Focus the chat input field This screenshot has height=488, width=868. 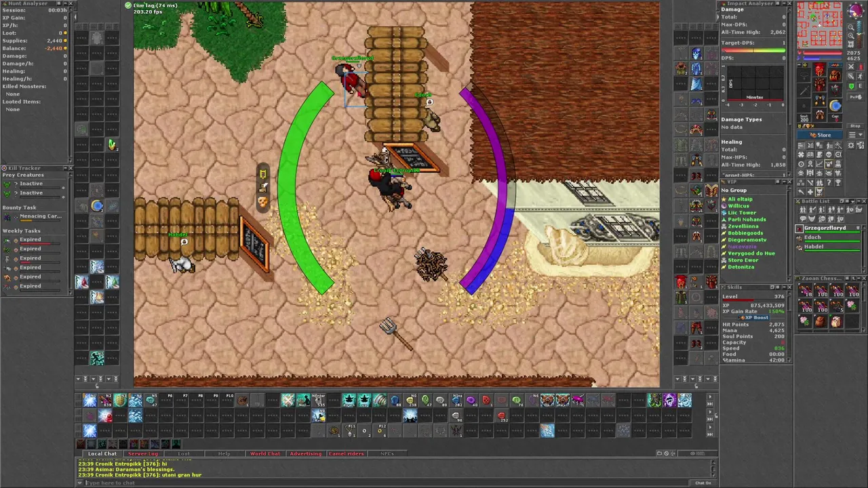pyautogui.click(x=387, y=483)
